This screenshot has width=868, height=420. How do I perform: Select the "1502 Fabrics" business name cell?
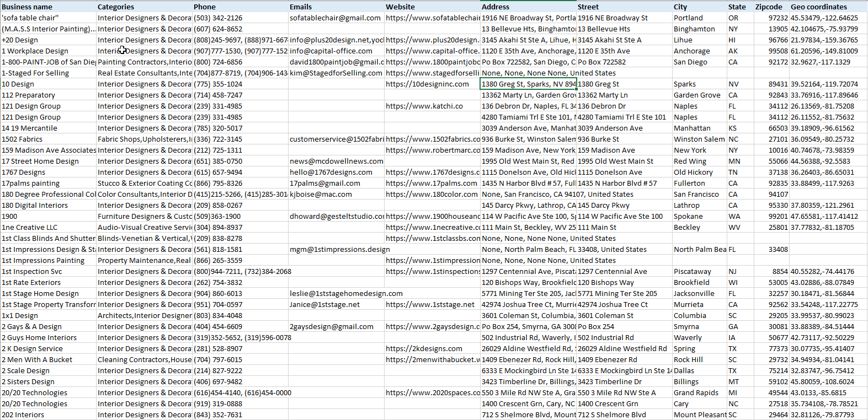click(22, 139)
